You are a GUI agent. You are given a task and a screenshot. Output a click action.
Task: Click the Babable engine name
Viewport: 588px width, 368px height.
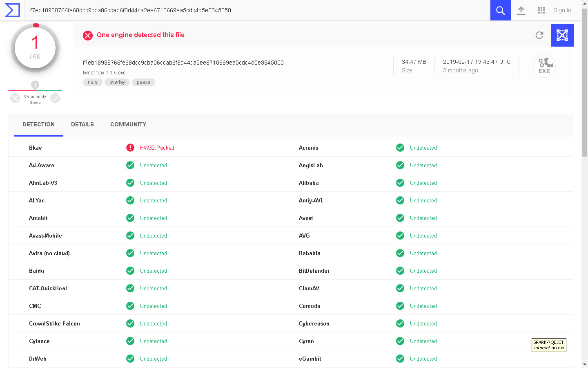click(310, 253)
